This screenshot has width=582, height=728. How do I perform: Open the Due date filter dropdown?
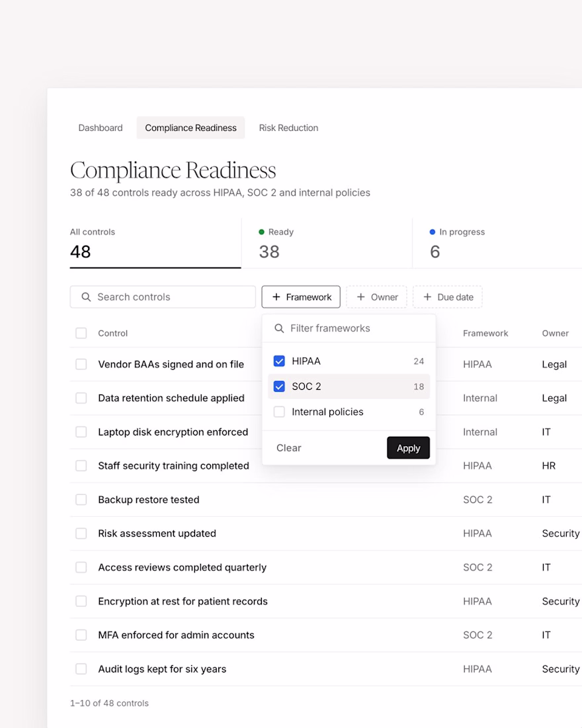point(447,296)
